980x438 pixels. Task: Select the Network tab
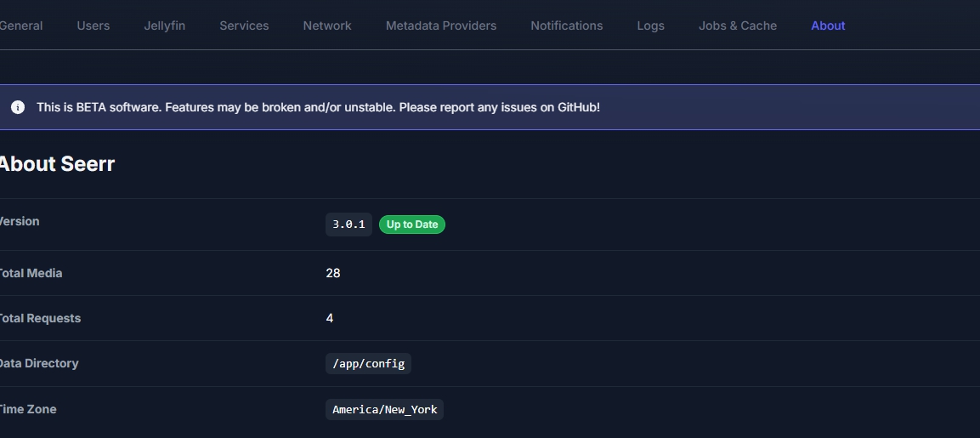pos(327,26)
